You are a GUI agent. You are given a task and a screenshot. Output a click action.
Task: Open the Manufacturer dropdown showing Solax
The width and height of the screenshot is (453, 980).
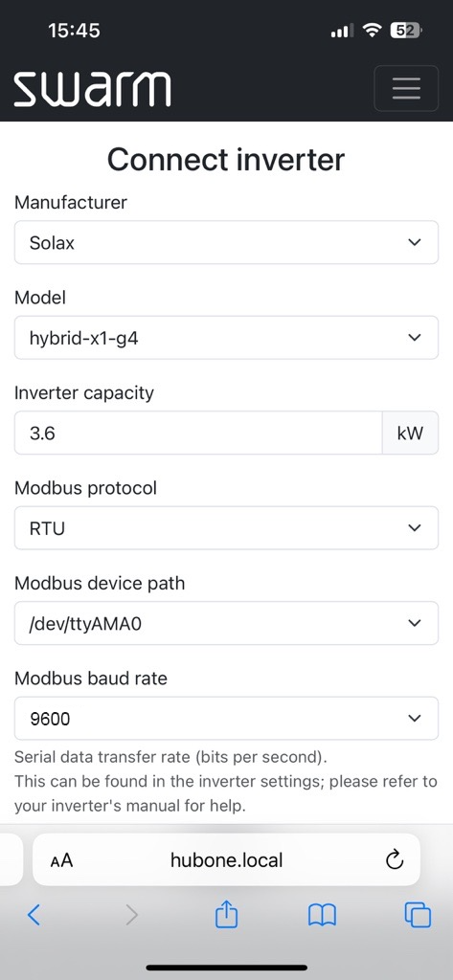point(226,242)
